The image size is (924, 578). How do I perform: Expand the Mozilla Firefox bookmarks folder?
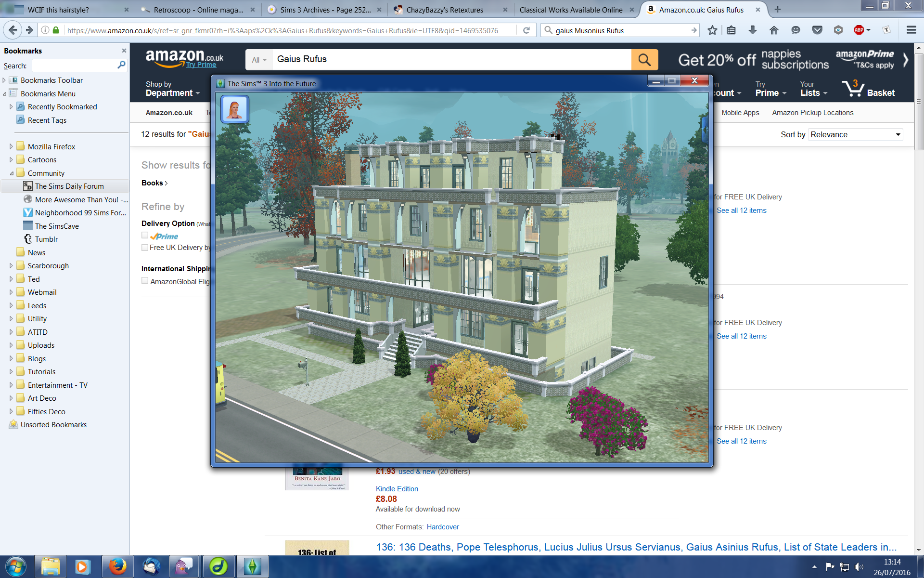[x=12, y=146]
